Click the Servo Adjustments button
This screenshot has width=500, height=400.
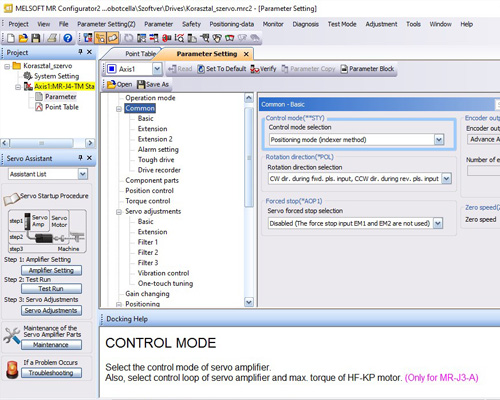(x=51, y=310)
